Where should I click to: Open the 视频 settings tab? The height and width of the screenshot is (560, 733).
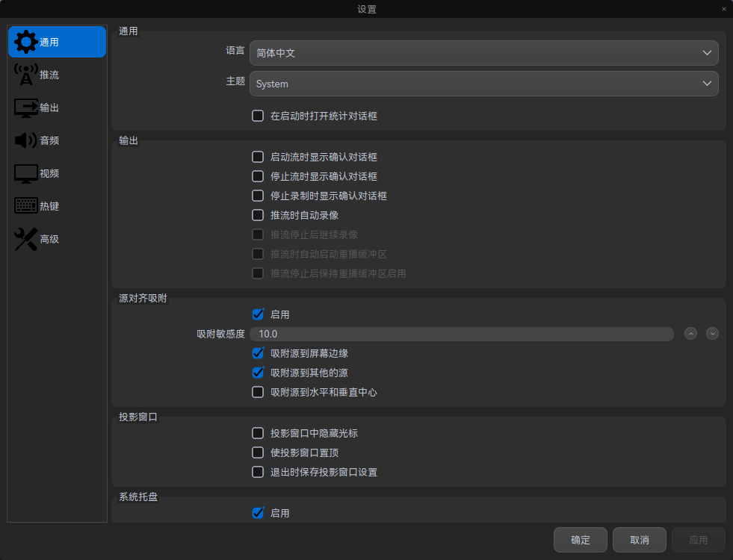point(57,173)
